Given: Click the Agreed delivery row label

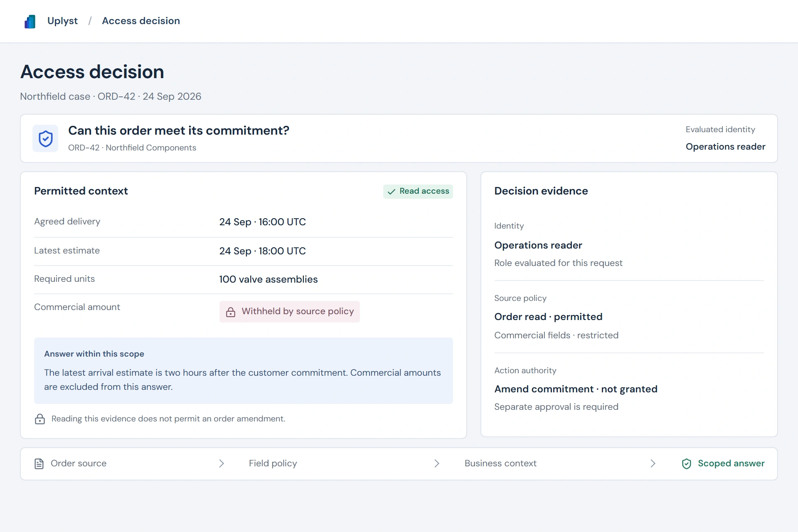Looking at the screenshot, I should coord(67,222).
